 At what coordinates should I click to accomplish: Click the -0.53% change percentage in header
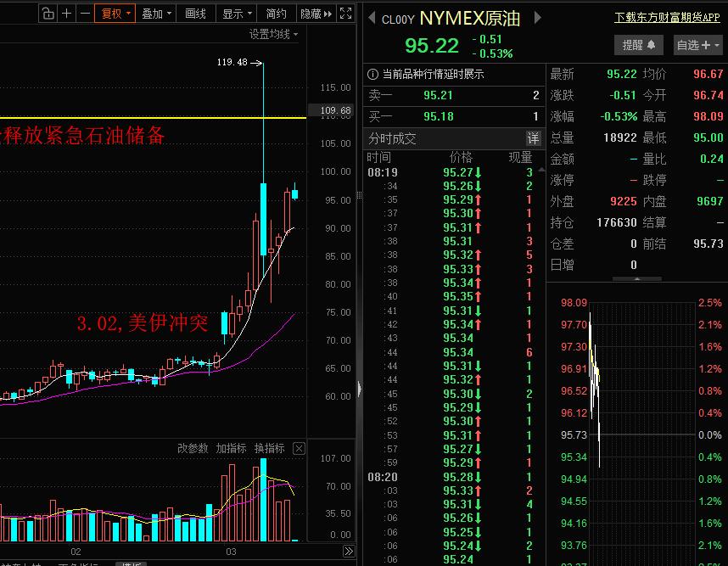[x=492, y=53]
